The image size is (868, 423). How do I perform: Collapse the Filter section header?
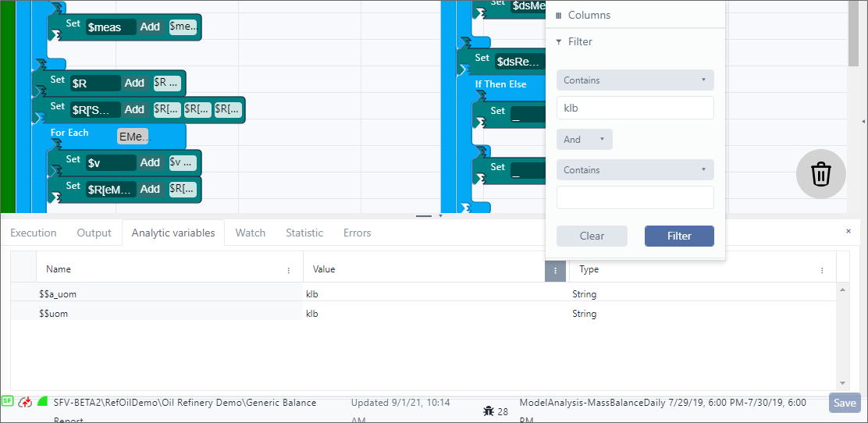click(579, 42)
